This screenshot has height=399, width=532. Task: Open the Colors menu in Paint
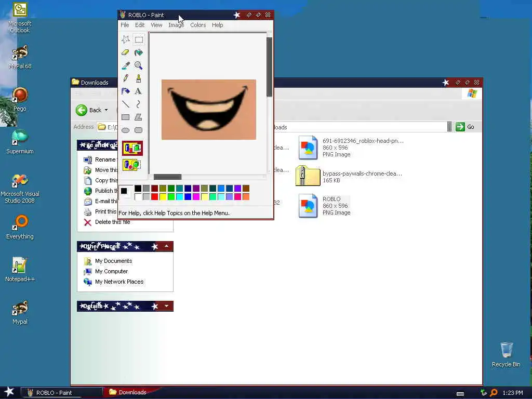(x=198, y=25)
